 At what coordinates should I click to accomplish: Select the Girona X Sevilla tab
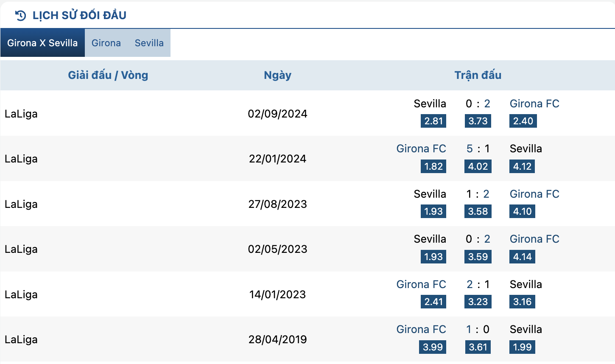(42, 43)
